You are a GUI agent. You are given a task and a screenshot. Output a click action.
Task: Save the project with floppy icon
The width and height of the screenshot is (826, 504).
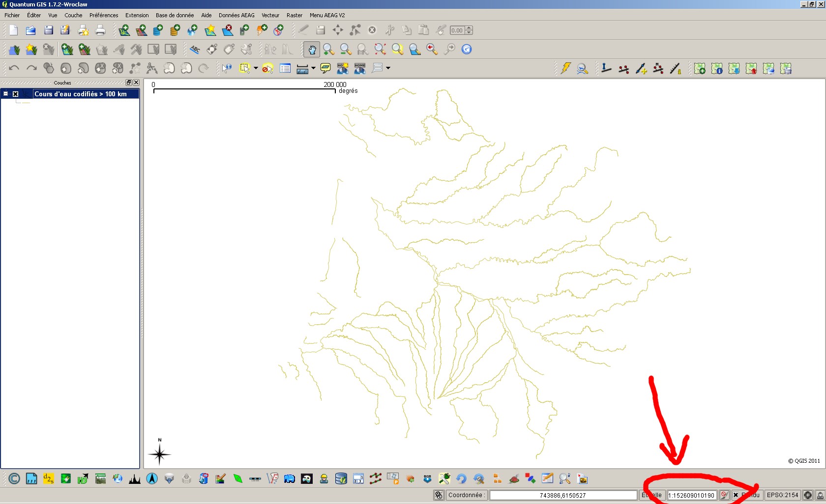point(48,30)
